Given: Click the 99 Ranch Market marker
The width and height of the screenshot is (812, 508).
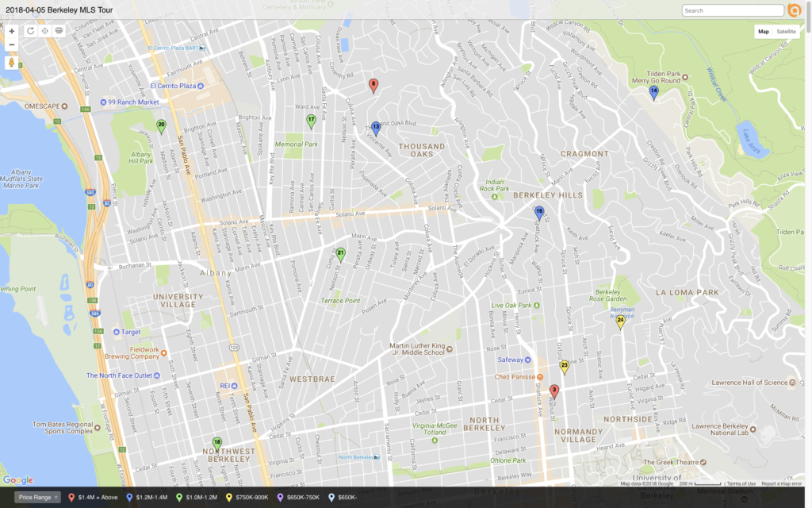Looking at the screenshot, I should coord(103,102).
